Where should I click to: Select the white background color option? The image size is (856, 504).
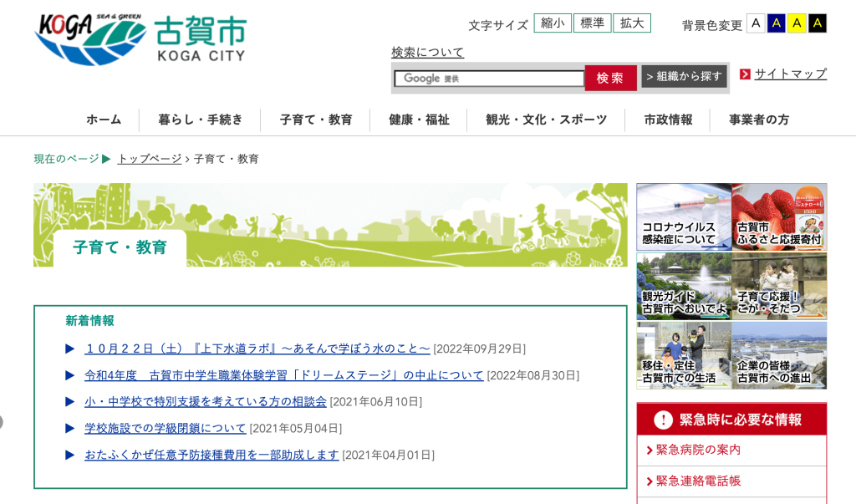pyautogui.click(x=756, y=23)
